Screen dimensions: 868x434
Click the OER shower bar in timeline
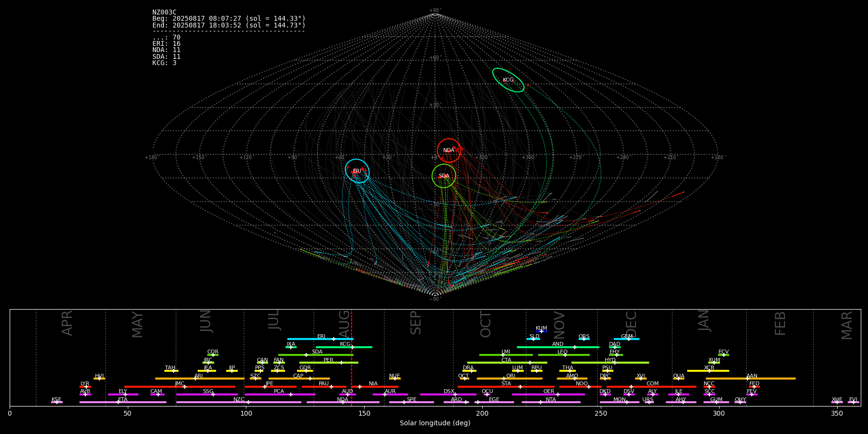pyautogui.click(x=548, y=394)
